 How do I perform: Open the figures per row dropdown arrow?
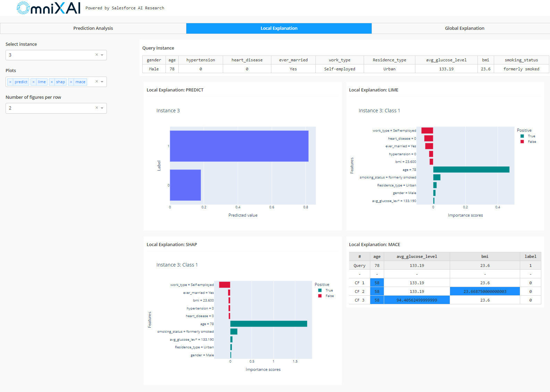tap(102, 108)
